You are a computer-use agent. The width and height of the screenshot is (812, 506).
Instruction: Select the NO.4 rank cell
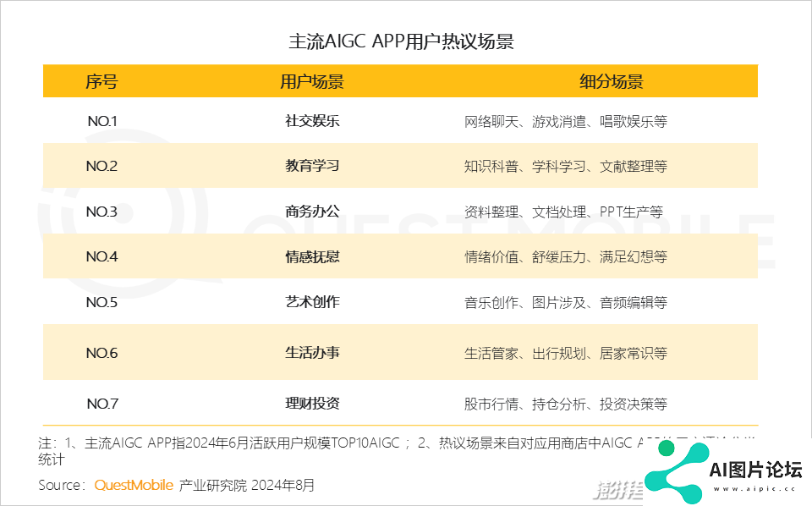[x=102, y=256]
